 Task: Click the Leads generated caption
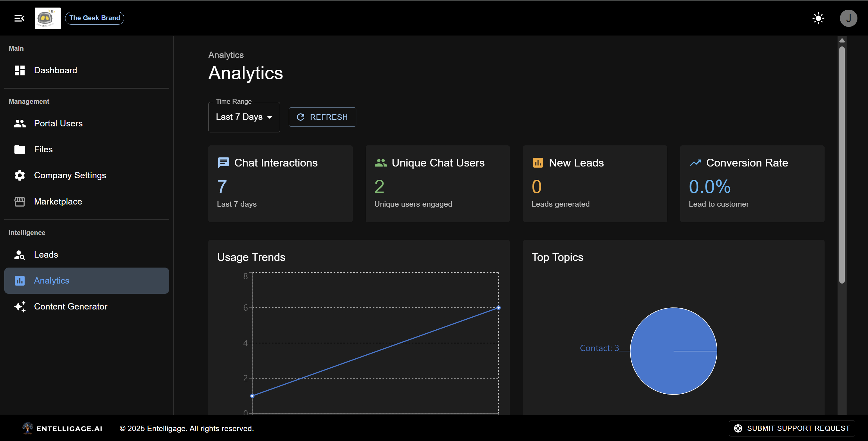[560, 204]
